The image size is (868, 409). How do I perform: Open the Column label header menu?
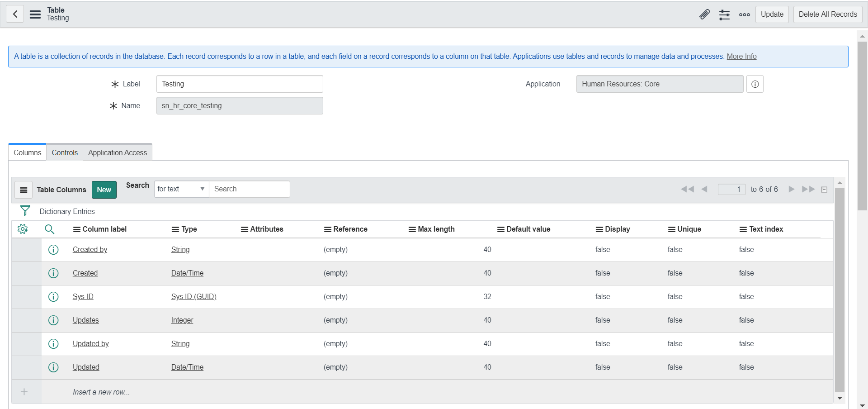pyautogui.click(x=77, y=229)
